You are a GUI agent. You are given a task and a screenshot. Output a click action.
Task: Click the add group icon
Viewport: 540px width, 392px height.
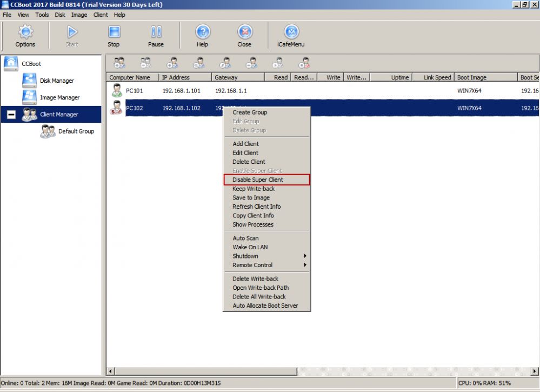119,63
